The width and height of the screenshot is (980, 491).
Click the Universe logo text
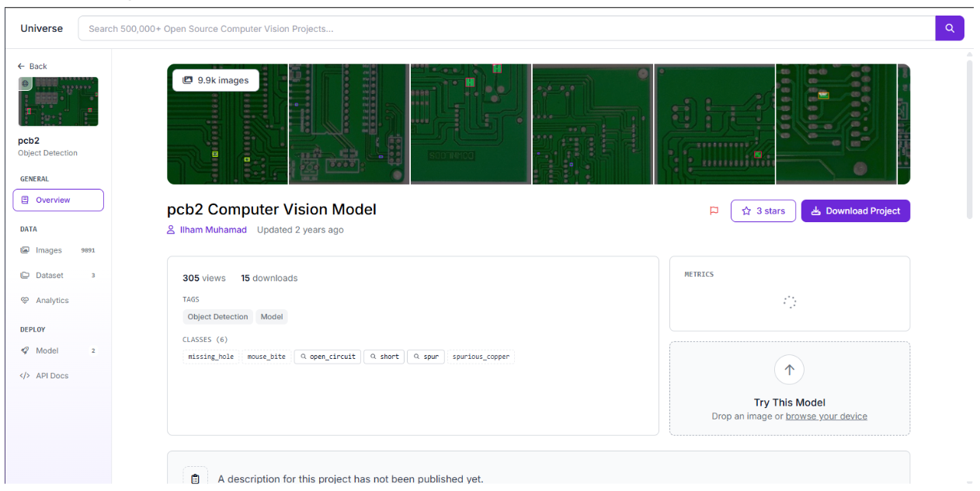pyautogui.click(x=42, y=28)
